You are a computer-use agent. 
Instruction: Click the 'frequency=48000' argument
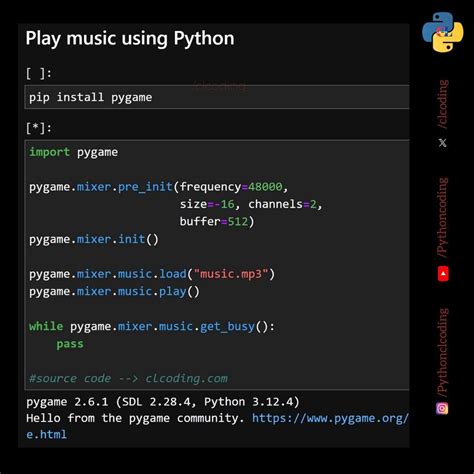pyautogui.click(x=231, y=187)
